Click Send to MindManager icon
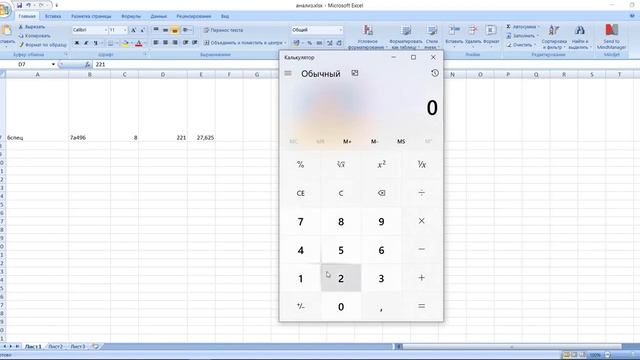 611,31
